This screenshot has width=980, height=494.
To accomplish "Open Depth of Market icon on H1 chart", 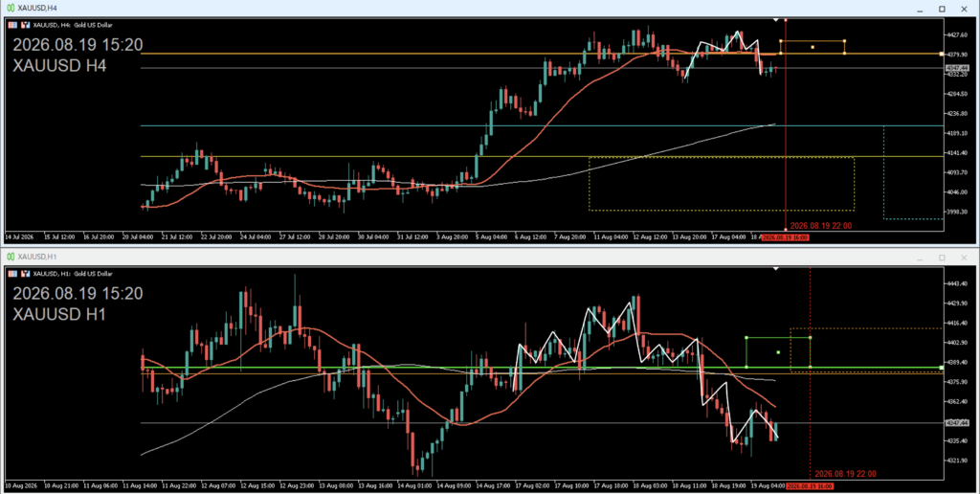I will pos(26,273).
